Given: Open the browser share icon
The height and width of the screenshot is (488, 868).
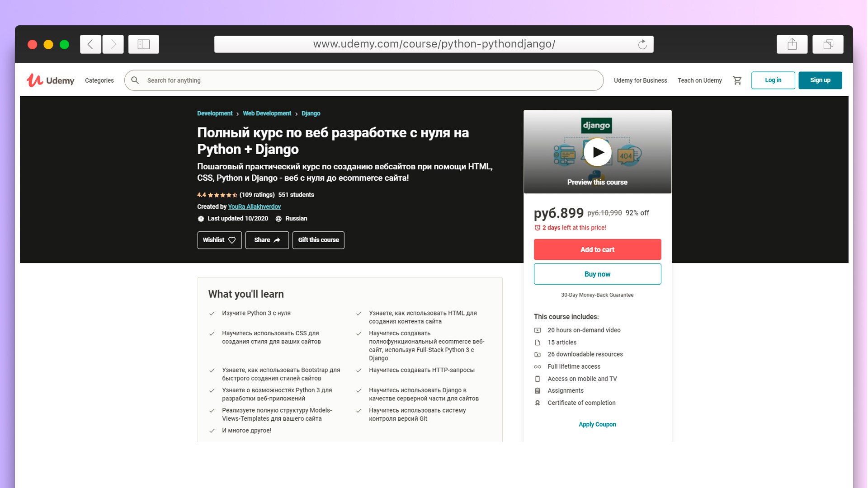Looking at the screenshot, I should (x=792, y=44).
